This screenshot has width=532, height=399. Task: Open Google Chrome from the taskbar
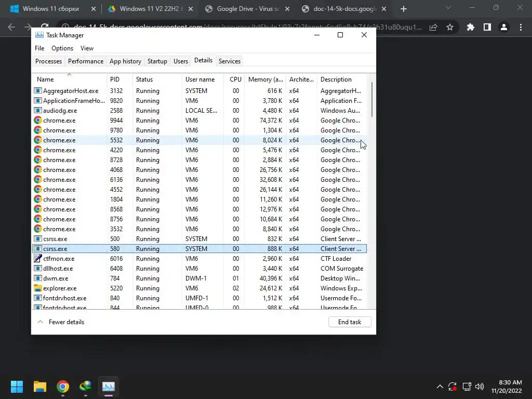[x=63, y=387]
